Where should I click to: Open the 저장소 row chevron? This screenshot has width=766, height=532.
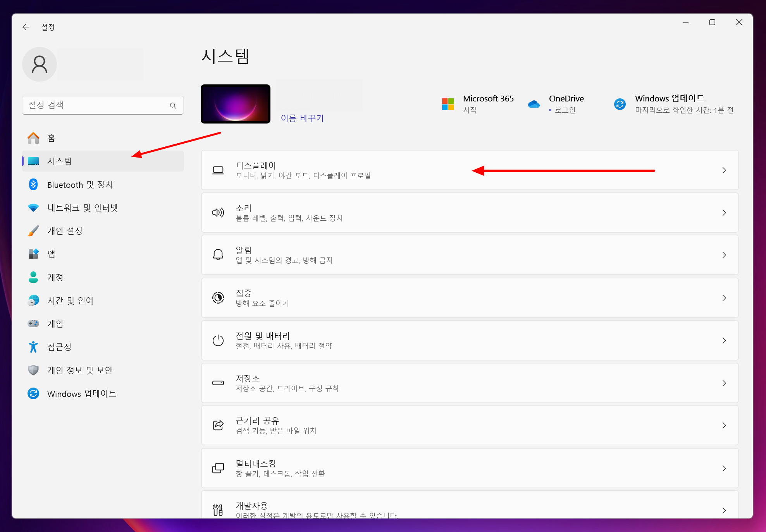click(724, 383)
